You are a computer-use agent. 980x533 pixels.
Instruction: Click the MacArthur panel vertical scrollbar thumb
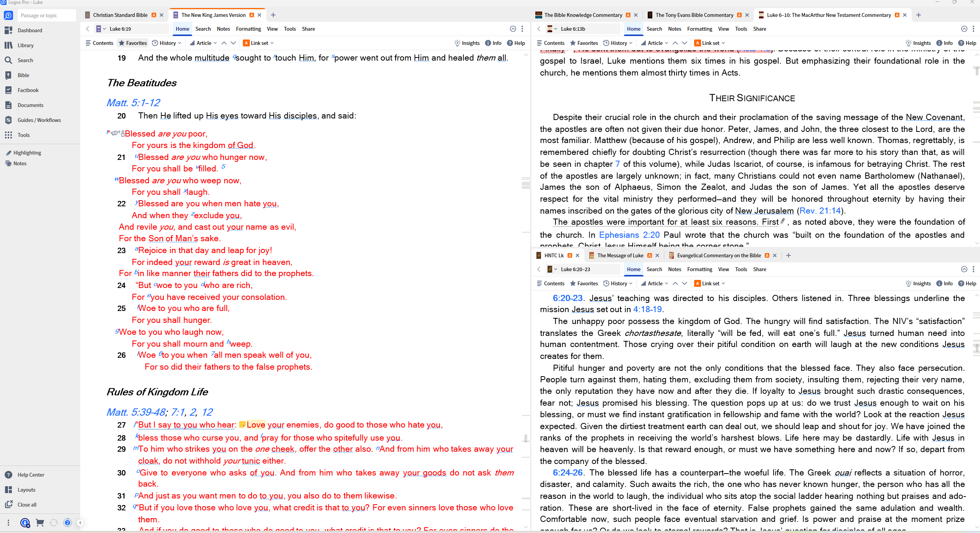click(x=977, y=71)
